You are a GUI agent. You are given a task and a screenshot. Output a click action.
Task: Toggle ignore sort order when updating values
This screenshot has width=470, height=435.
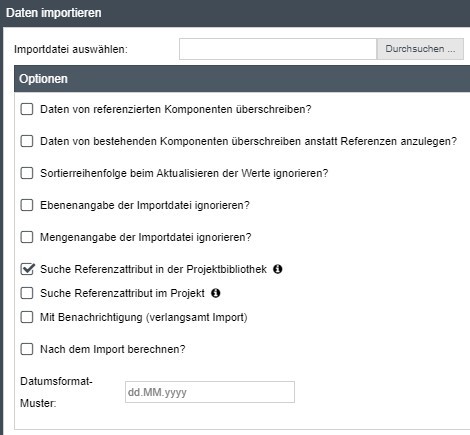pos(27,173)
